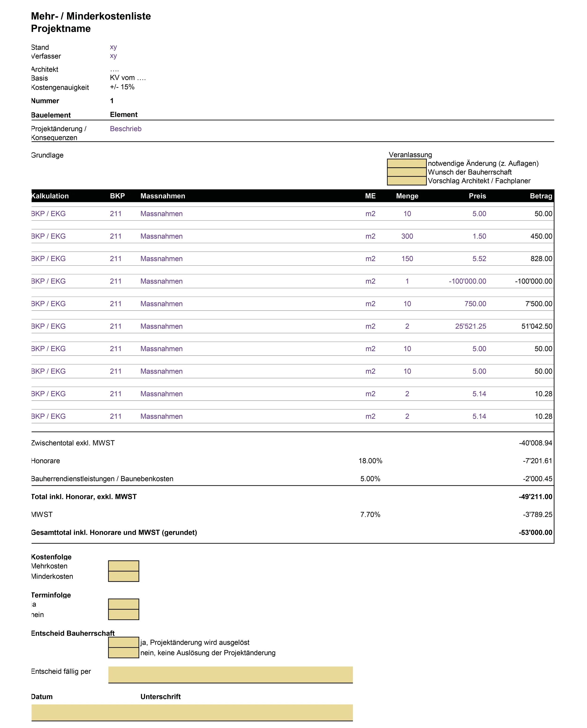Select the Beschrieb text for Projektänderung
Image resolution: width=587 pixels, height=728 pixels.
coord(125,129)
